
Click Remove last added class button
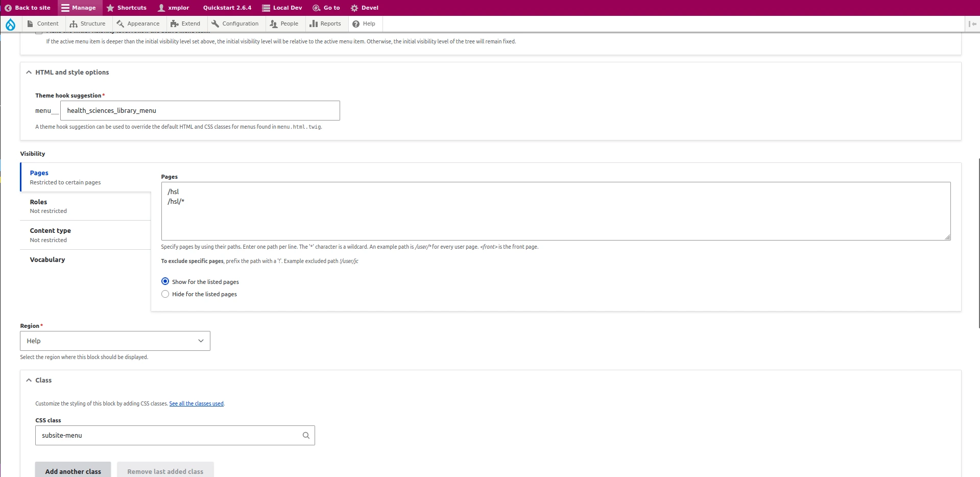point(165,471)
